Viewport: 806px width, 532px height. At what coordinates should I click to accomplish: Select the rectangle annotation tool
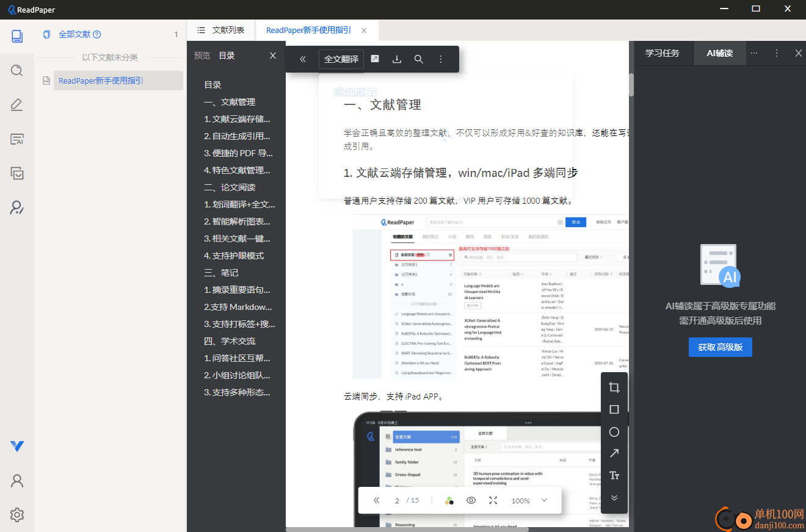tap(614, 410)
